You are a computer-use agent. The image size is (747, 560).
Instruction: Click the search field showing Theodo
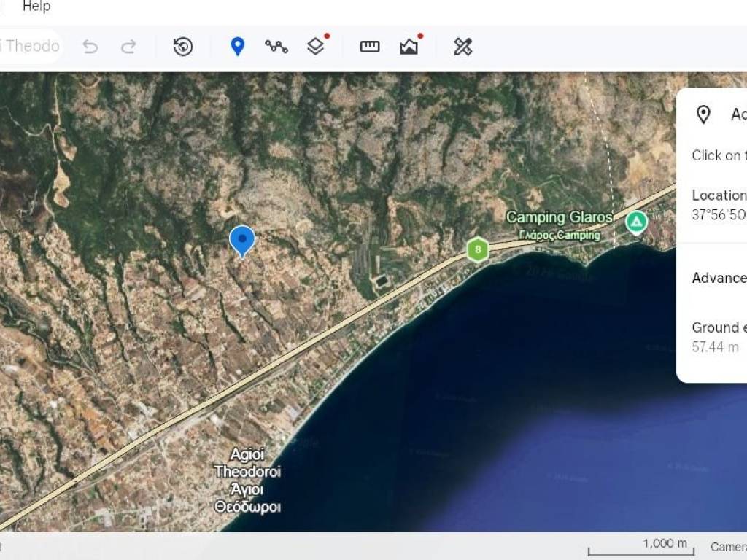point(31,47)
